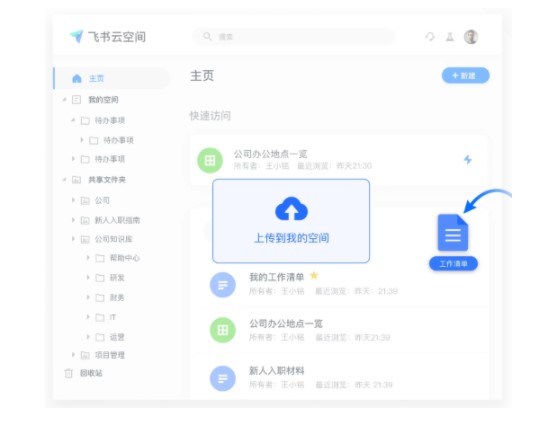
Task: Expand the 公司知识库 folder arrow
Action: click(73, 239)
